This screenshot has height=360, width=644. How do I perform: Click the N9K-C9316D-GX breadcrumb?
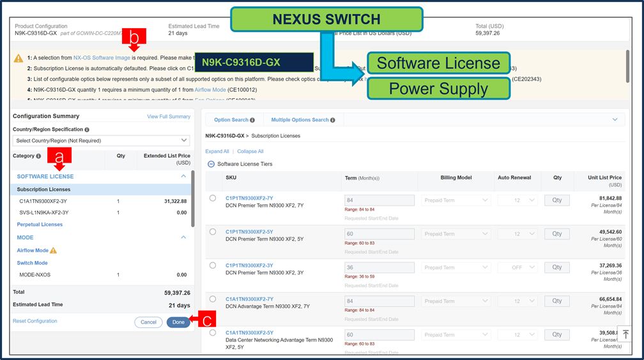pyautogui.click(x=225, y=136)
